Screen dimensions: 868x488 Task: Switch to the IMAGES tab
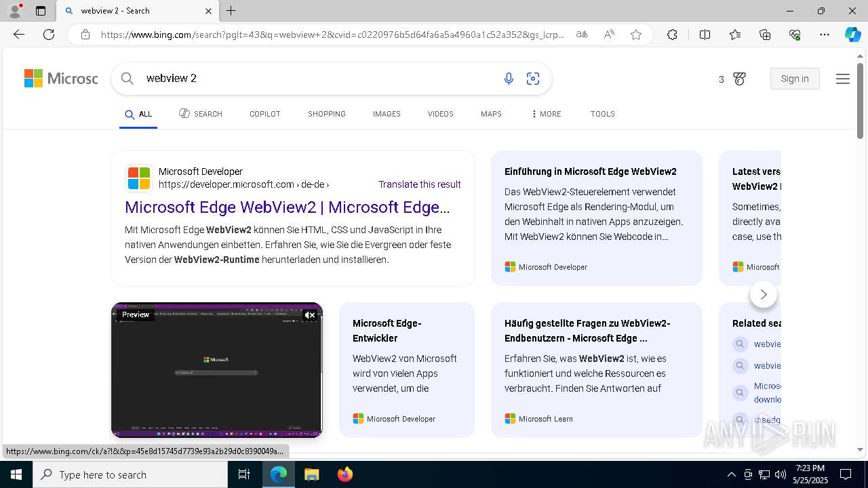pos(387,114)
